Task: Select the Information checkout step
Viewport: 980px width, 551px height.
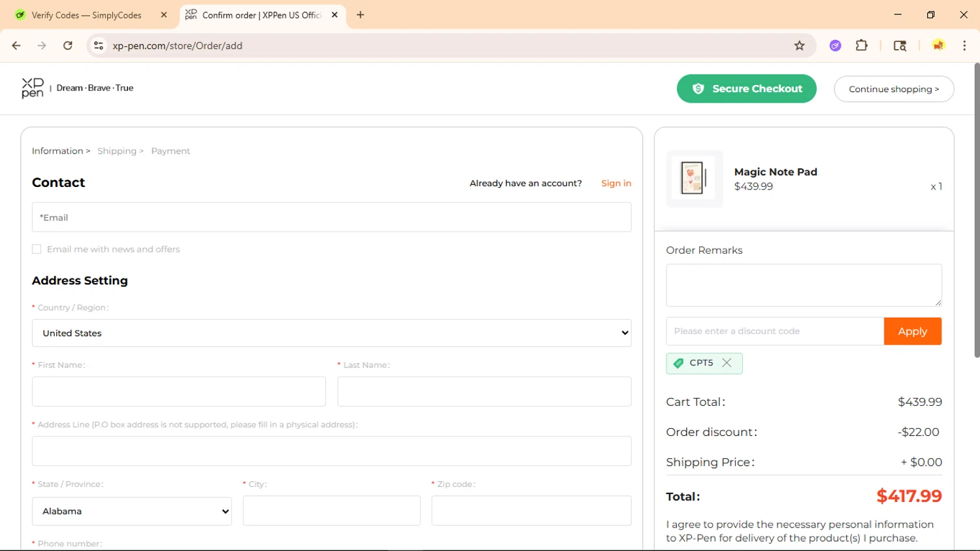Action: click(x=57, y=151)
